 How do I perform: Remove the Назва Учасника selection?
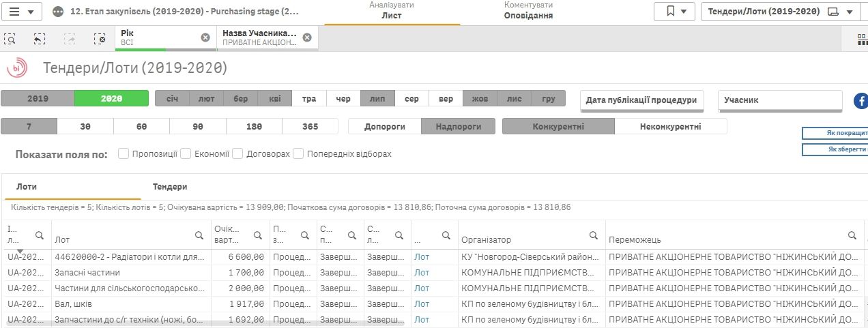pos(307,38)
